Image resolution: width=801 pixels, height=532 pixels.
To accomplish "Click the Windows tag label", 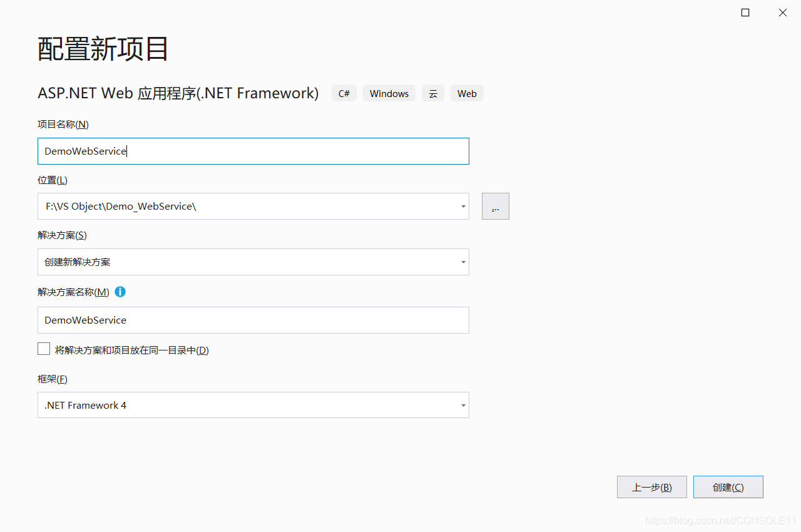I will point(389,93).
